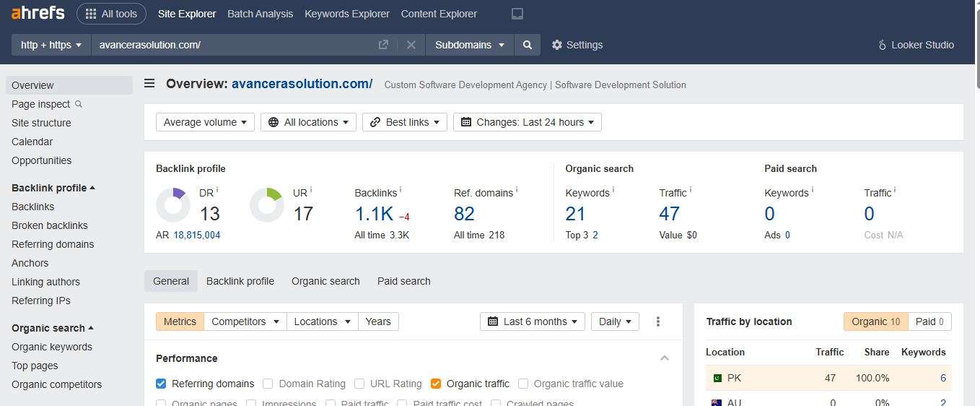Open Organic keywords in the sidebar
Viewport: 980px width, 406px height.
click(52, 347)
